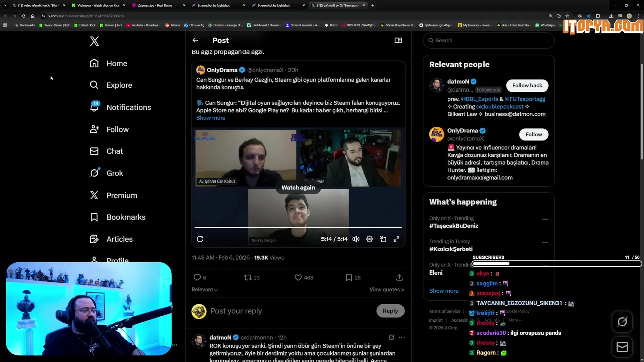Open Notifications with 18 badge
The image size is (644, 362).
click(120, 107)
